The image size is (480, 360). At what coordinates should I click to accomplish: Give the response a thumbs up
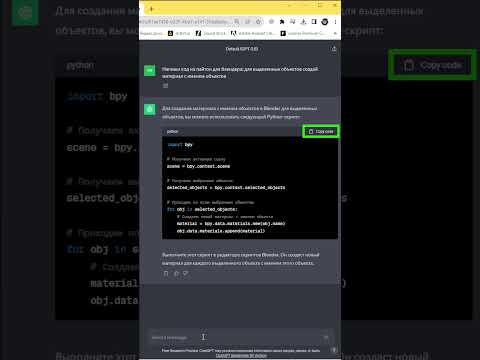pos(176,273)
